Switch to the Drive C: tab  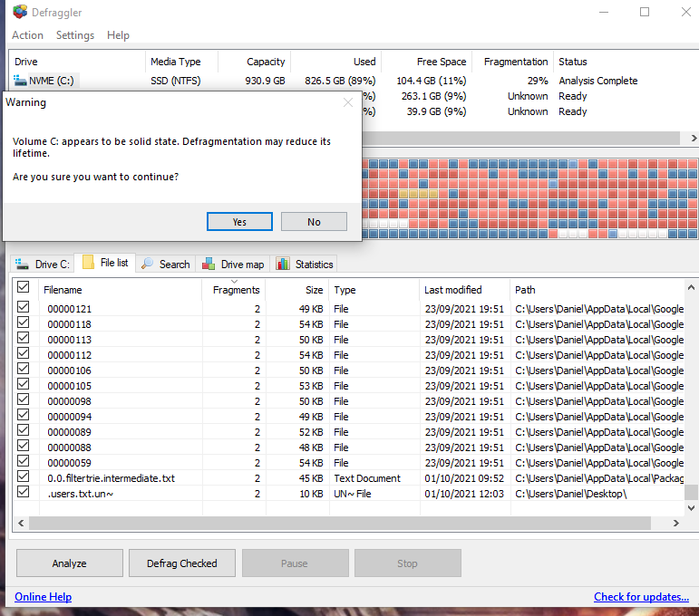43,265
